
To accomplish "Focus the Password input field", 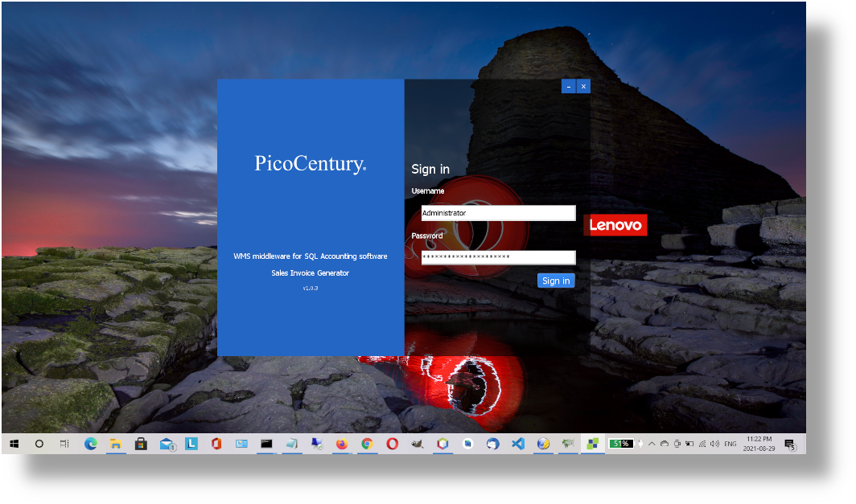I will (x=498, y=257).
